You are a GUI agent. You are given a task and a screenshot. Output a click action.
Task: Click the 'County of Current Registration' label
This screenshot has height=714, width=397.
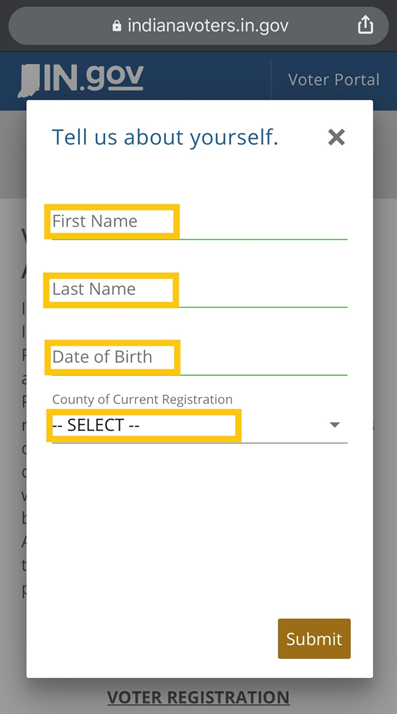[142, 399]
